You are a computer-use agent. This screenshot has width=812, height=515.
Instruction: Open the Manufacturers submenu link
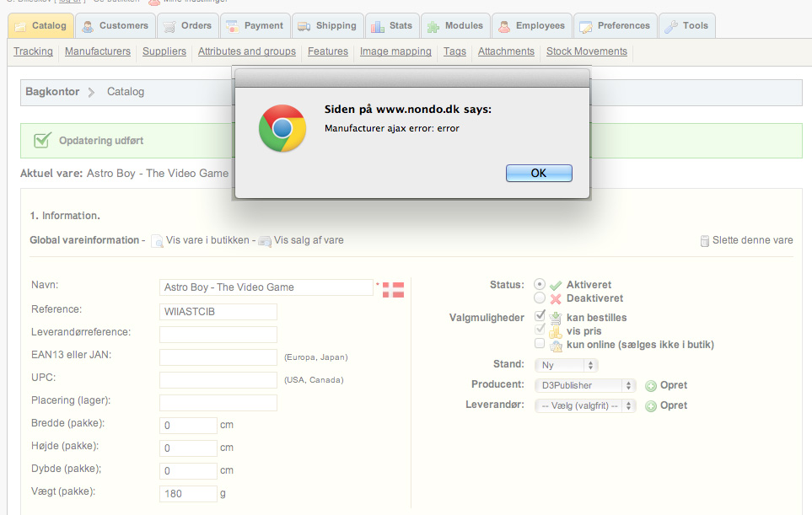click(x=97, y=51)
